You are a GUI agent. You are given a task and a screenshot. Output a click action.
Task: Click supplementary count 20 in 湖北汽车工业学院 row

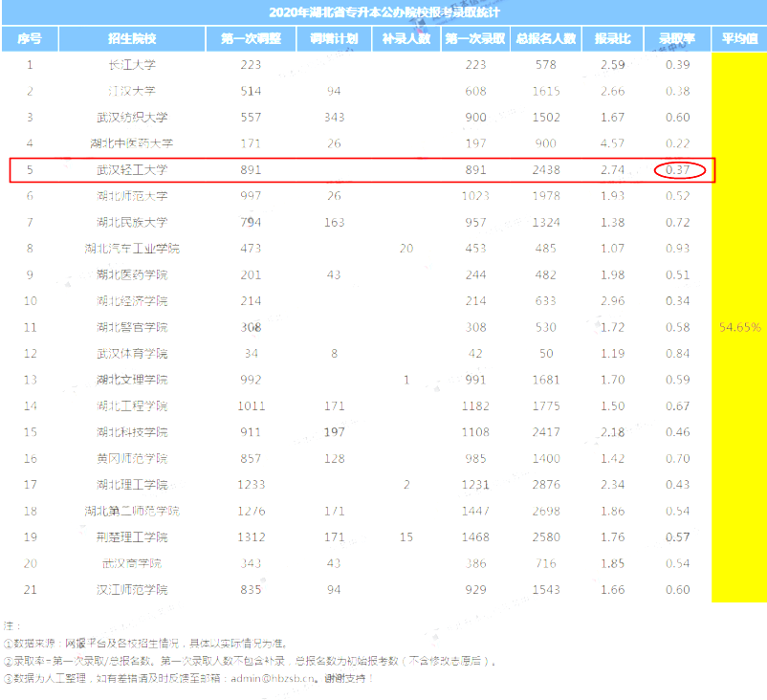406,249
